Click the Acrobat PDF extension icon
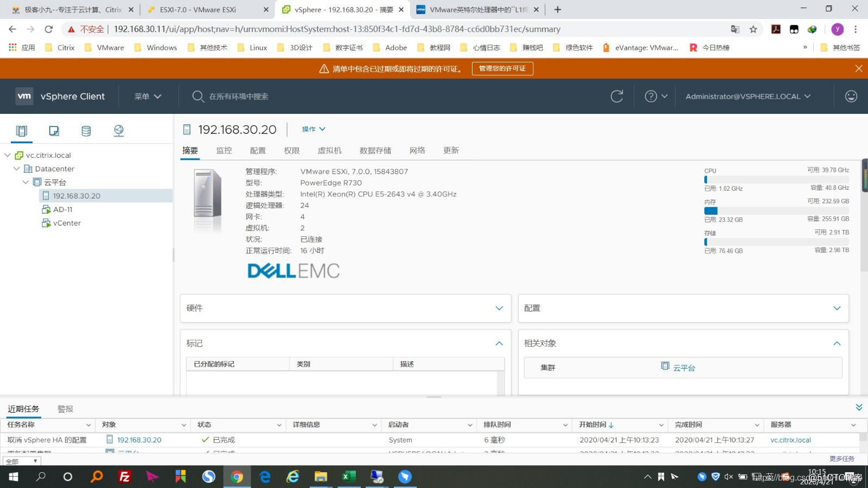868x488 pixels. click(x=776, y=29)
